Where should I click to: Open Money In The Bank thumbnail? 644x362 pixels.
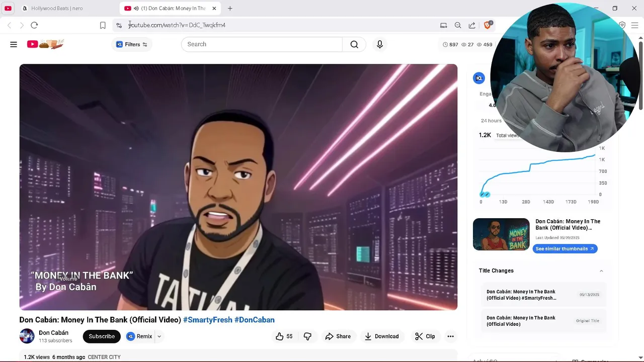tap(501, 234)
